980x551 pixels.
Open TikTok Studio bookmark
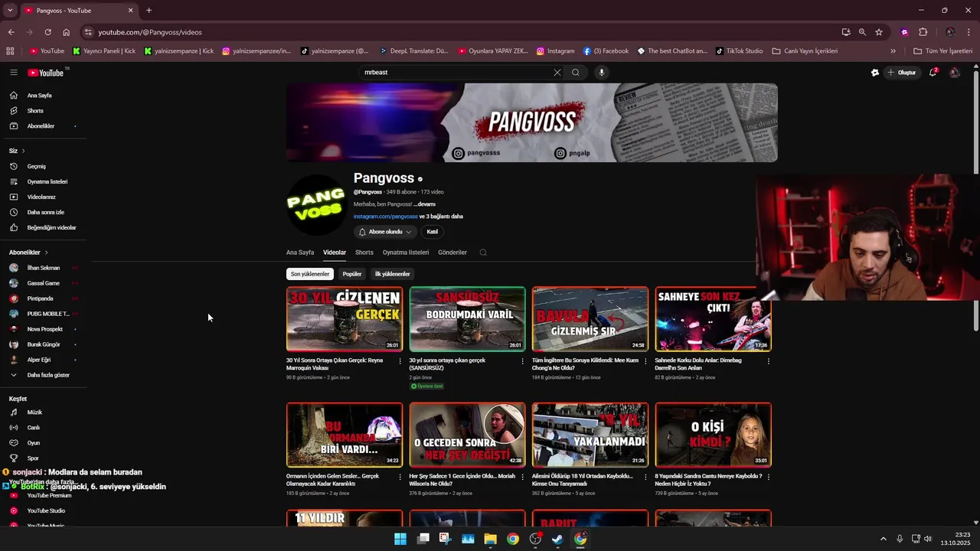(740, 51)
